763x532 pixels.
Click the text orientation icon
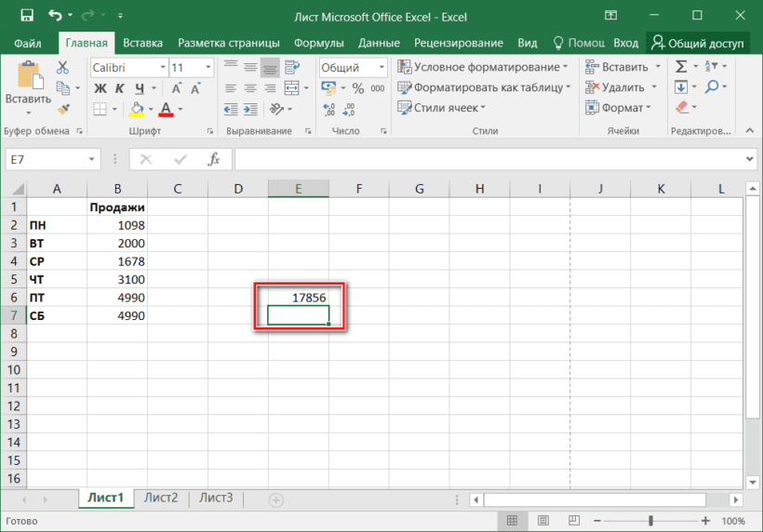pos(277,109)
